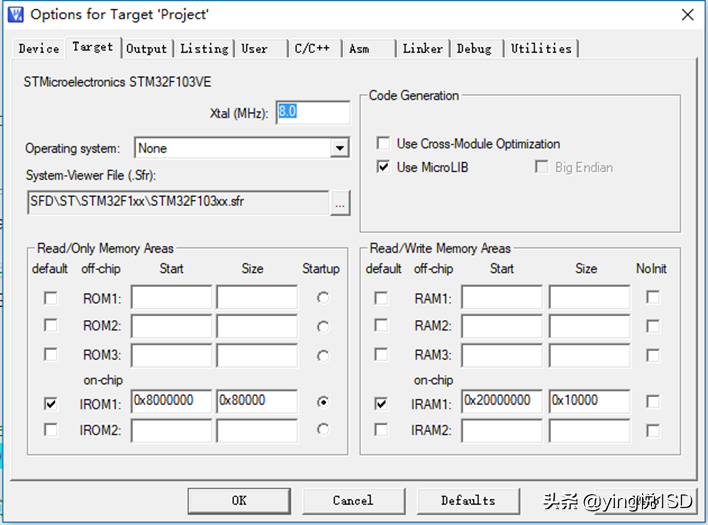Restore settings with Defaults button

coord(468,501)
